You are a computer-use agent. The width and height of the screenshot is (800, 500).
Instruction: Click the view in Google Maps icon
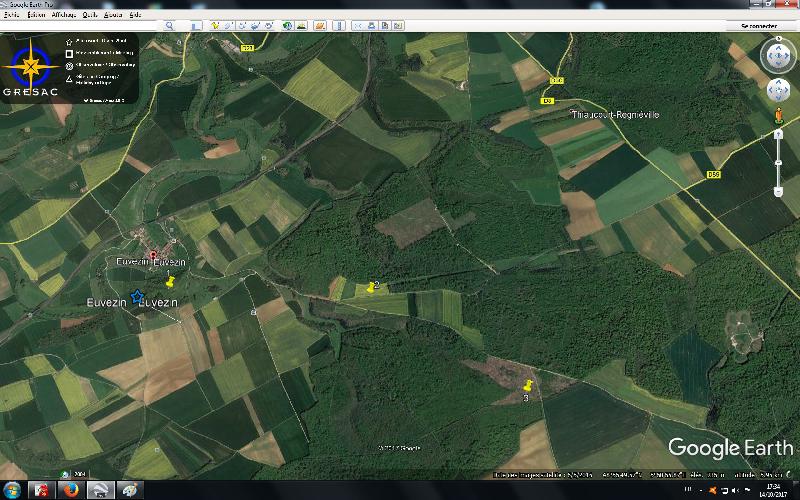coord(398,26)
